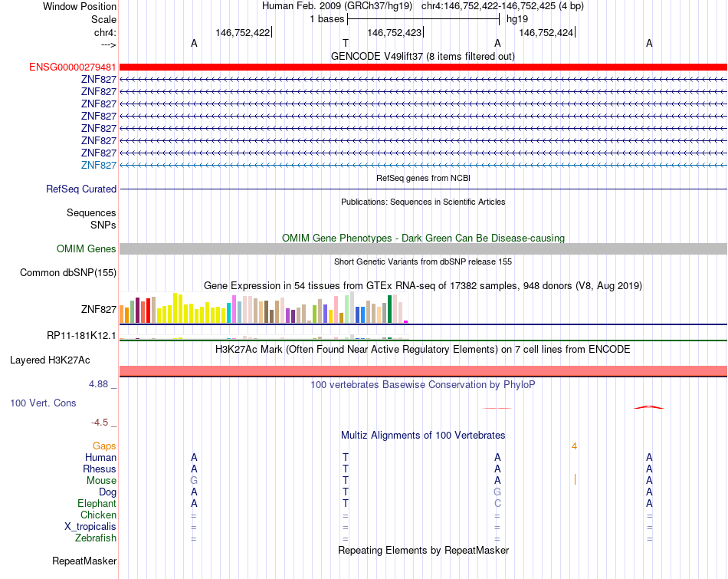Click the Basewise Conservation by PhyloP title
Screen dimensions: 728x579
tap(423, 385)
